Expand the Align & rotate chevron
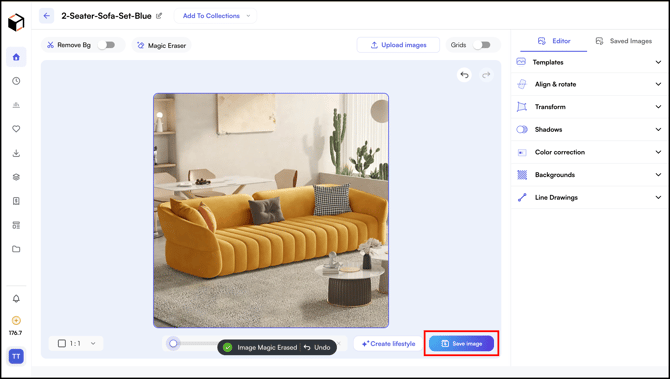Screen dimensions: 670x379 pos(658,84)
